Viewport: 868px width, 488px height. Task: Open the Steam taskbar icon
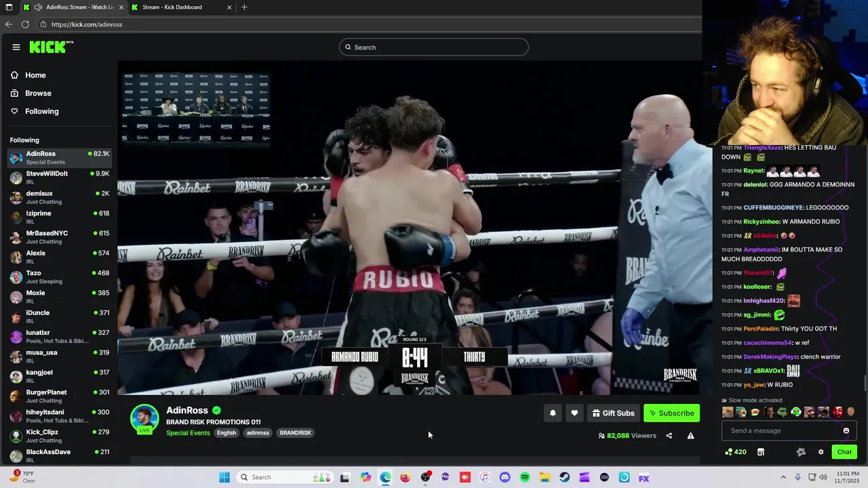pos(564,477)
